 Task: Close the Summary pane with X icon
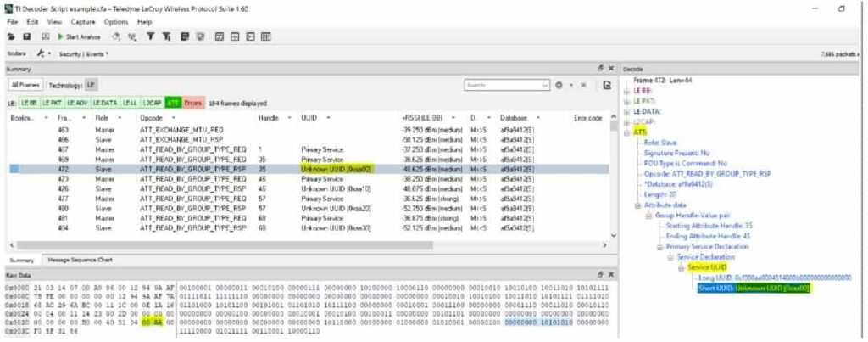coord(609,68)
